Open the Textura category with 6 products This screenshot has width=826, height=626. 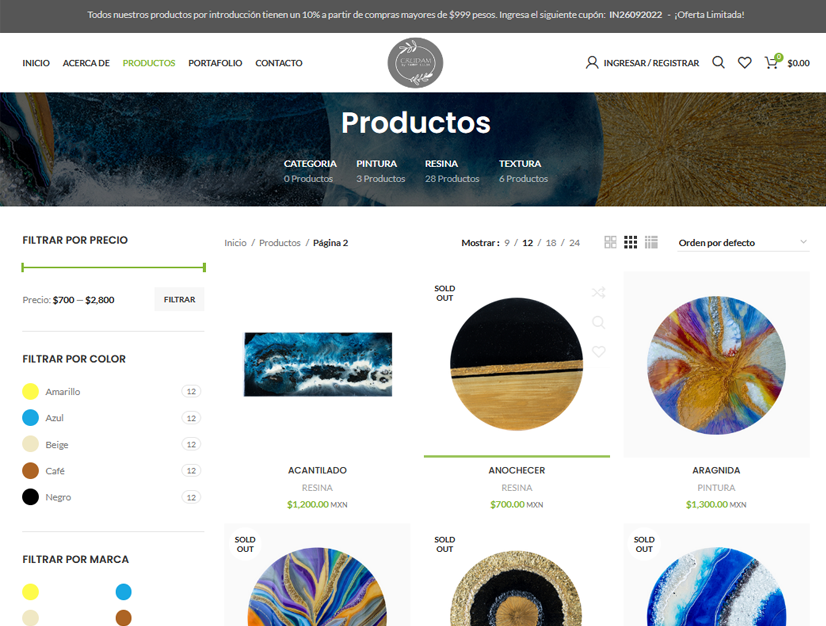[523, 171]
